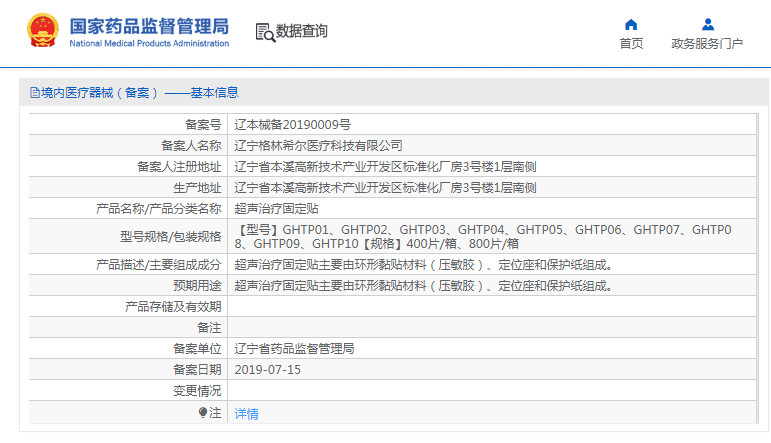Click the 产品描述/主要组成成分 label
Image resolution: width=771 pixels, height=443 pixels.
coord(158,265)
